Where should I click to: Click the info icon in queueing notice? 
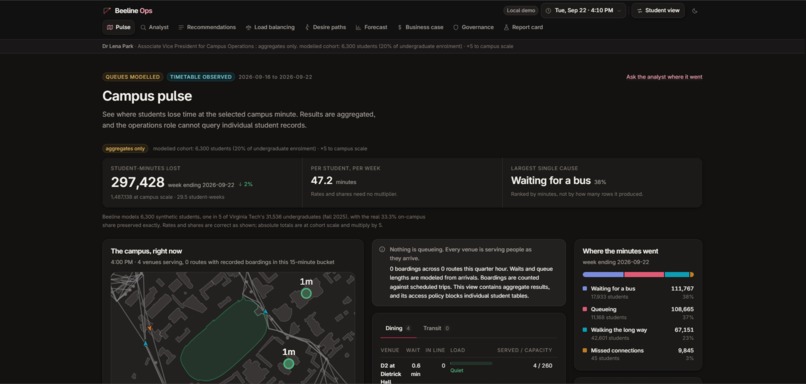(382, 249)
